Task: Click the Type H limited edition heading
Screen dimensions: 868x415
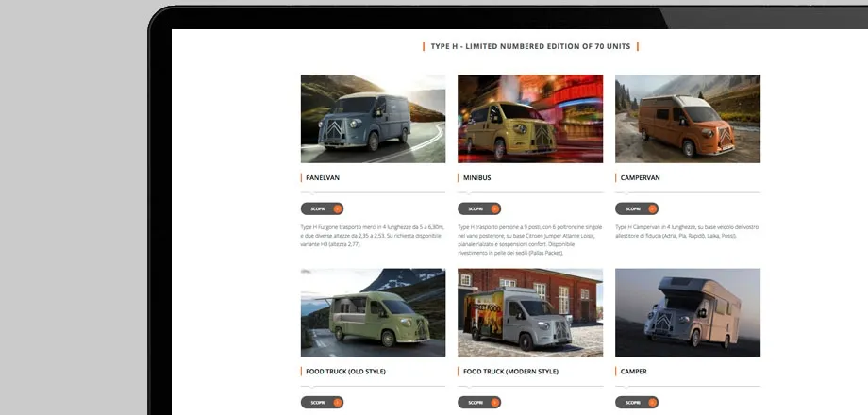Action: [x=530, y=46]
